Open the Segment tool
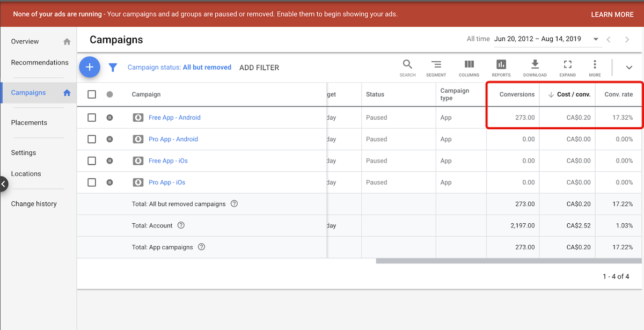Image resolution: width=644 pixels, height=330 pixels. (436, 68)
